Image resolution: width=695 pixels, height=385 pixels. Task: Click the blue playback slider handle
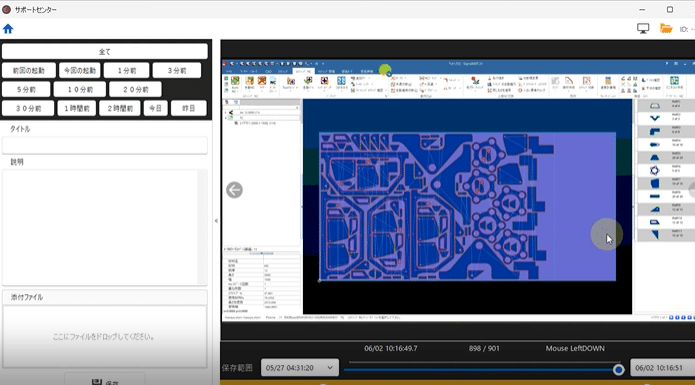point(618,369)
